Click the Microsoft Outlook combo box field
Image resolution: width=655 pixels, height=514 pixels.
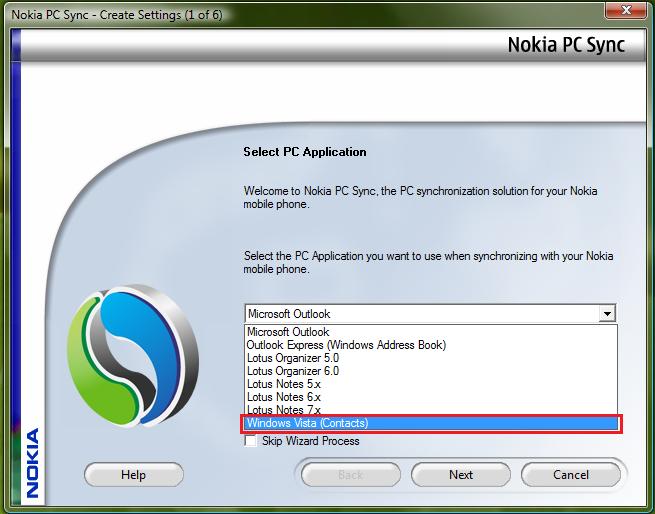tap(430, 313)
